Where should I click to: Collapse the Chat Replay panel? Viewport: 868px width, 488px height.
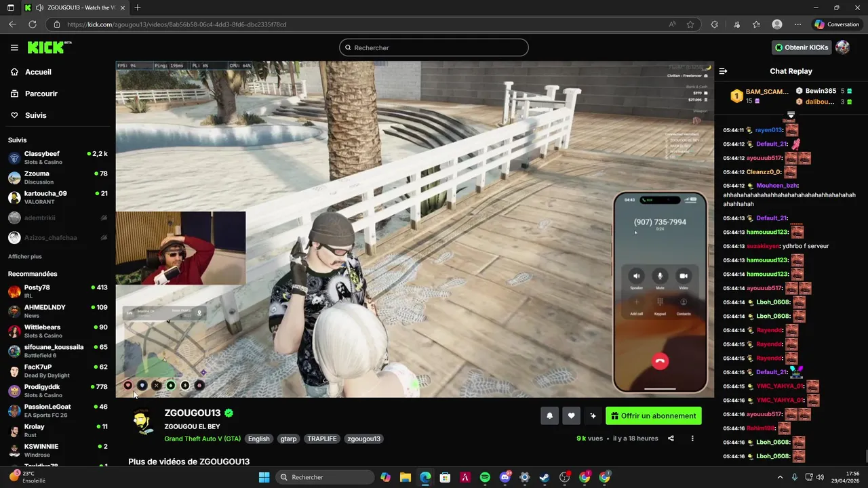(723, 71)
